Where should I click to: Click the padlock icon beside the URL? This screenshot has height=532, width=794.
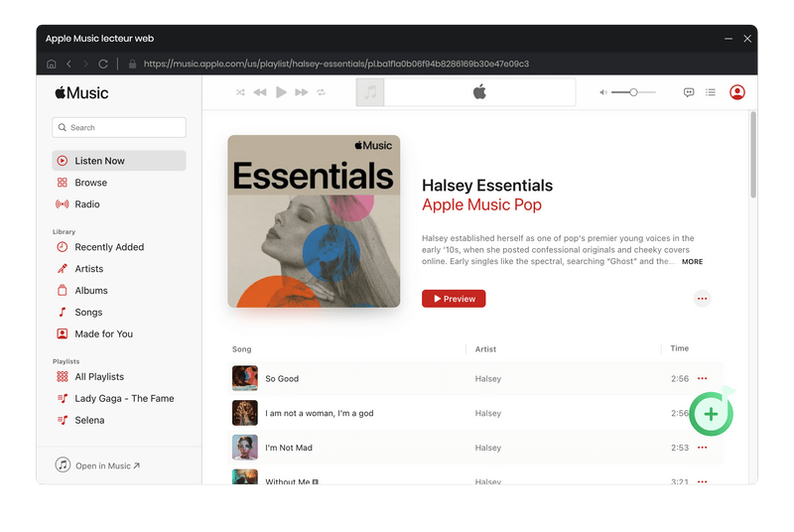pos(133,64)
